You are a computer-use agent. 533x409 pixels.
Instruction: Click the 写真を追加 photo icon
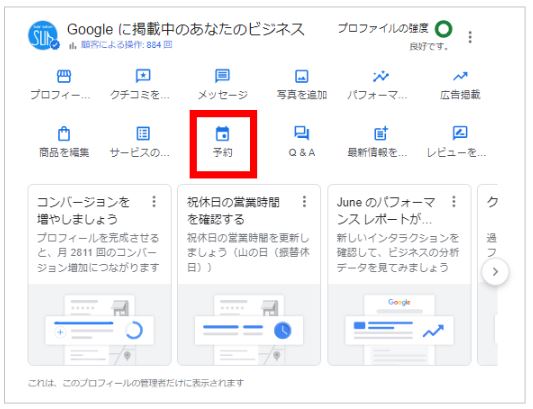(x=302, y=76)
